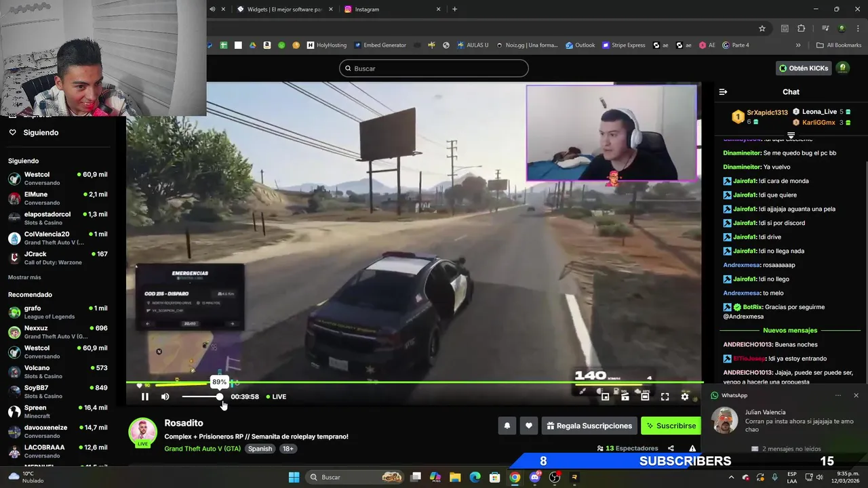The image size is (868, 488).
Task: Open Grand Theft Auto V (GTA) category link
Action: point(202,449)
